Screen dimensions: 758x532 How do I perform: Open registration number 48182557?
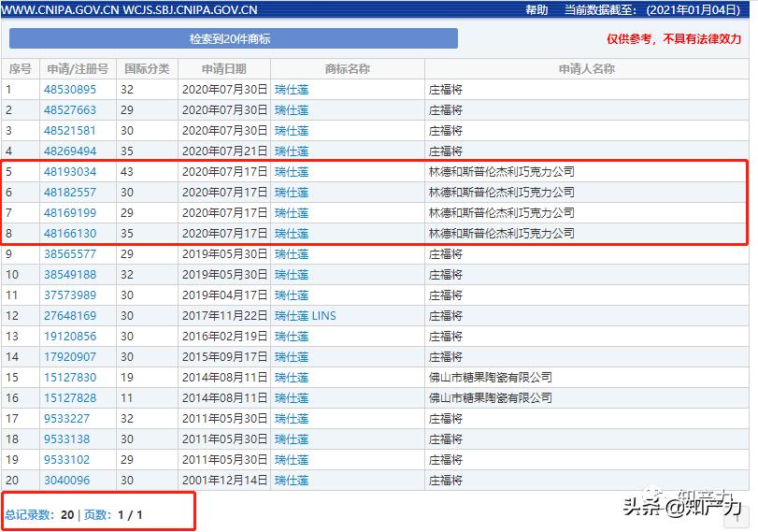[70, 192]
